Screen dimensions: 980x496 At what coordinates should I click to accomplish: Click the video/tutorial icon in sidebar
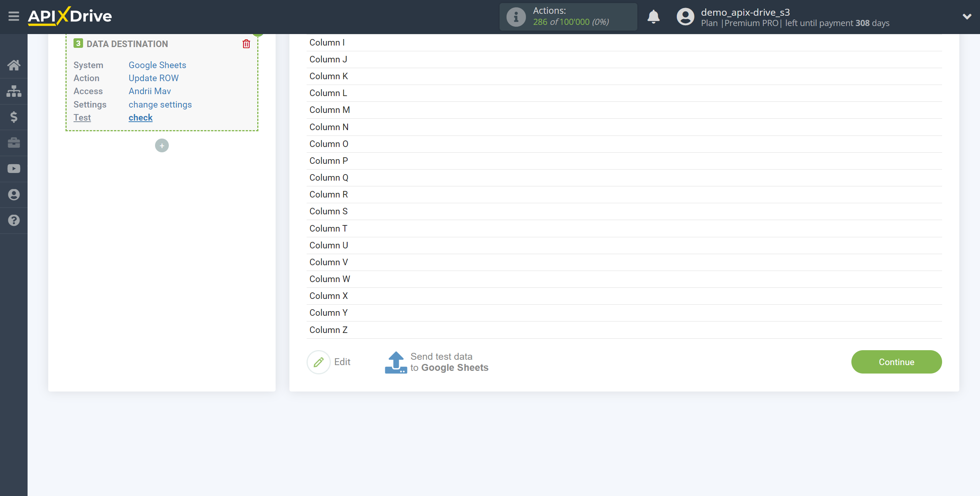coord(14,168)
